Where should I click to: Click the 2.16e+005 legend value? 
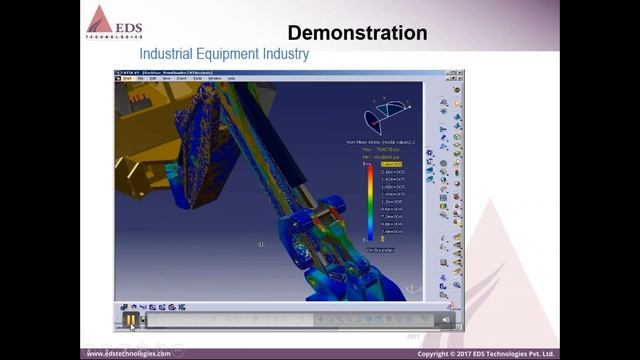coord(393,172)
